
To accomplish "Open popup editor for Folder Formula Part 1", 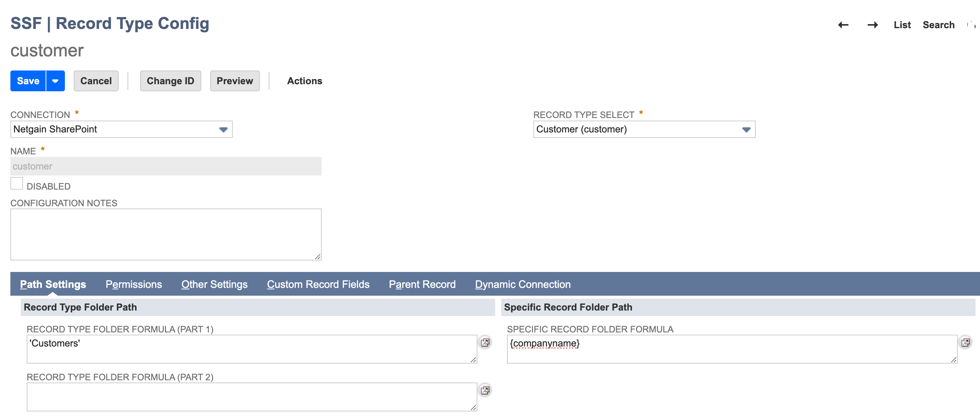I will pos(485,342).
